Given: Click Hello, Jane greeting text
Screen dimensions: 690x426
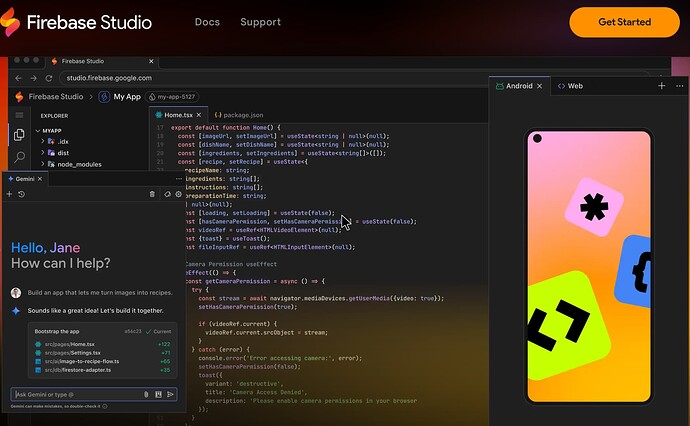Looking at the screenshot, I should click(45, 248).
